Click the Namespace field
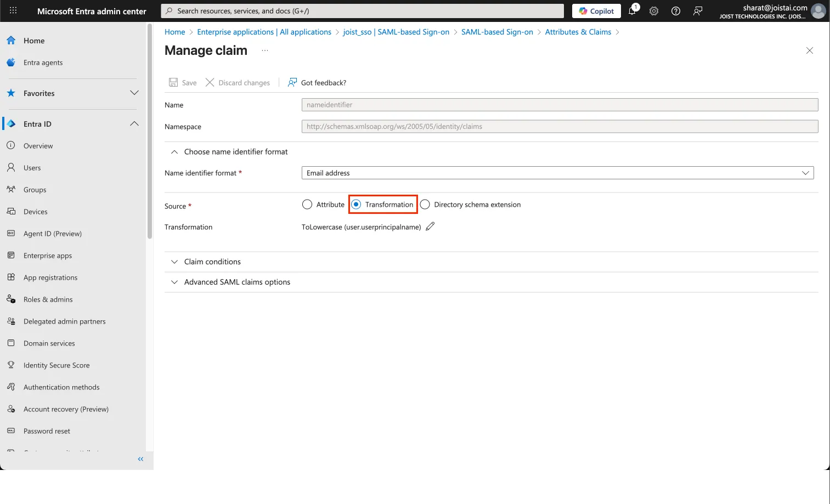 pos(560,127)
